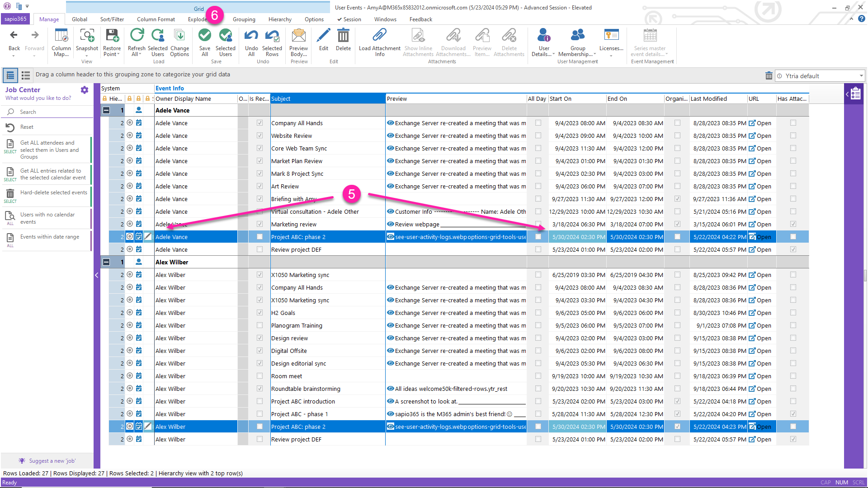Click the Suggest a new 'job' link
The image size is (868, 488).
[x=52, y=461]
